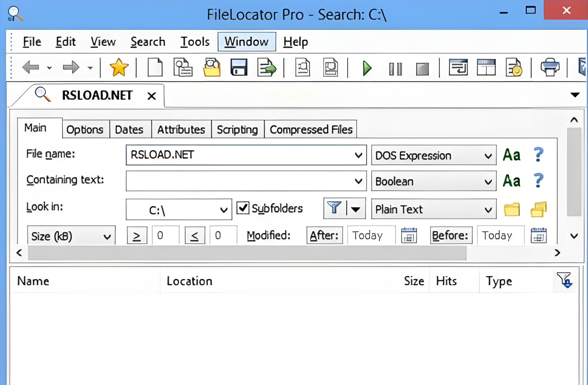Open the Tools menu
588x385 pixels.
point(195,42)
